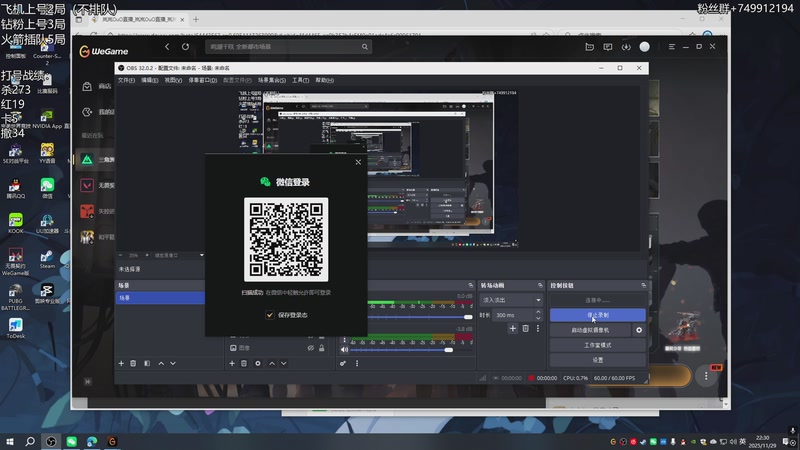Open Windows Start menu
800x450 pixels.
tap(9, 441)
